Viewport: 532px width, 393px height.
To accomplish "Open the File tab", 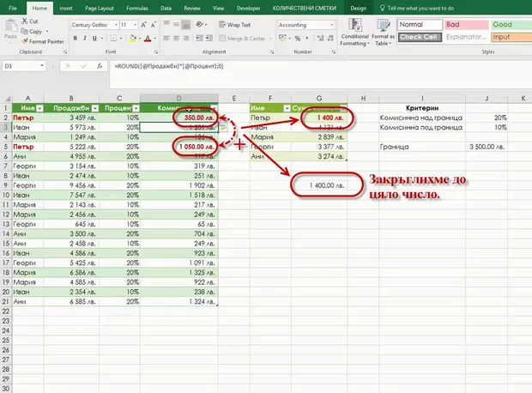I will (13, 8).
